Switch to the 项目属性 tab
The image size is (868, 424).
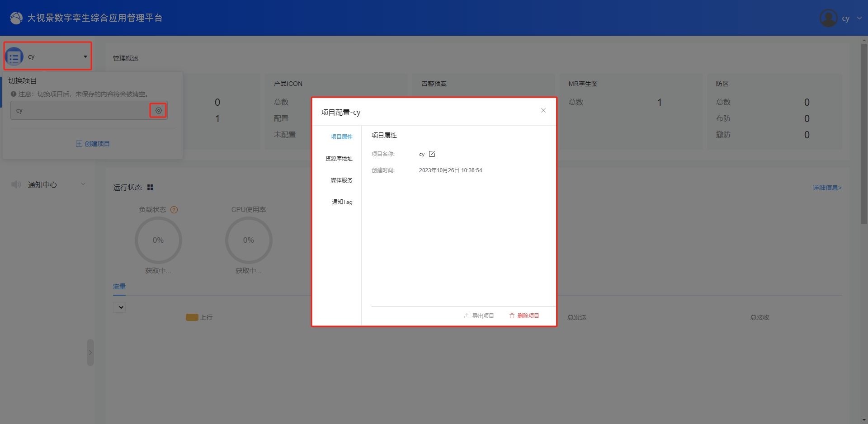(x=342, y=137)
